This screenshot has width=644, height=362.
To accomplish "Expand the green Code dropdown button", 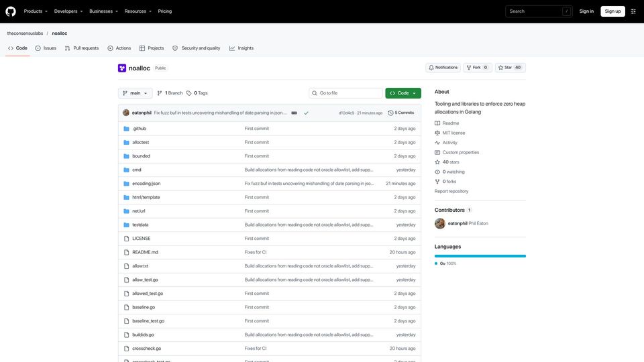I will click(403, 93).
